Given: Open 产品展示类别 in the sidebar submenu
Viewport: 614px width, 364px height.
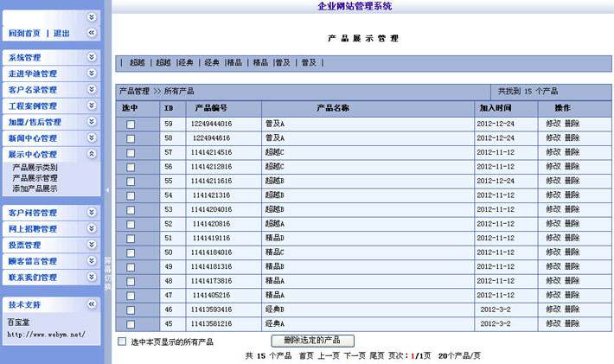Looking at the screenshot, I should pyautogui.click(x=35, y=167).
